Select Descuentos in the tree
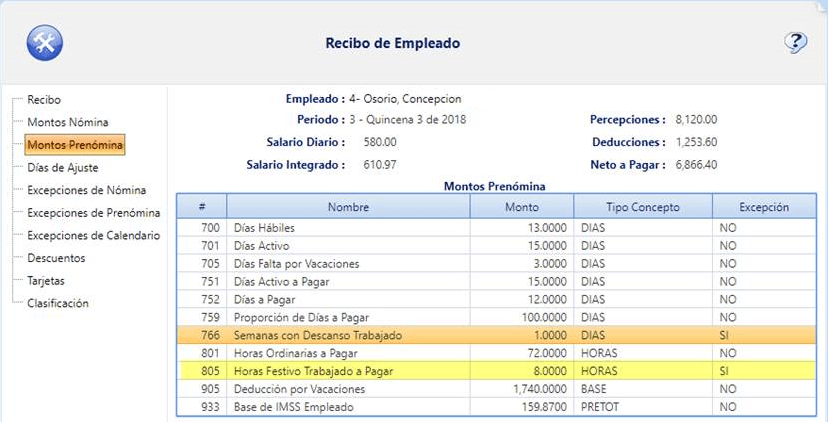This screenshot has height=422, width=828. click(x=56, y=258)
